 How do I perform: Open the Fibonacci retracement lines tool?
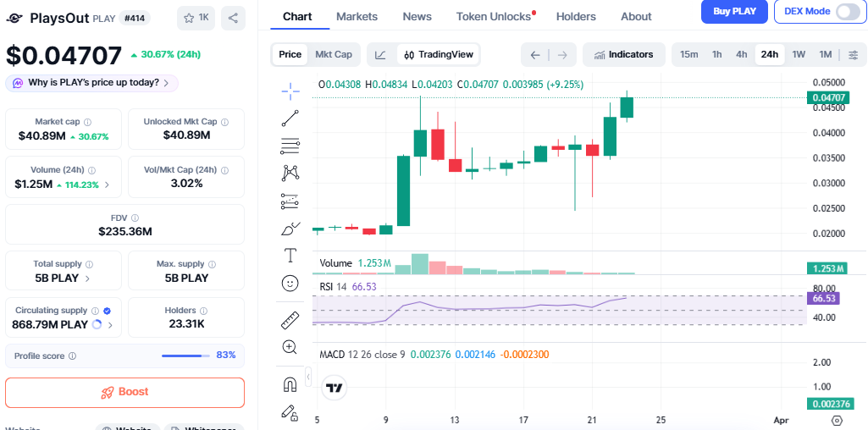pyautogui.click(x=290, y=146)
